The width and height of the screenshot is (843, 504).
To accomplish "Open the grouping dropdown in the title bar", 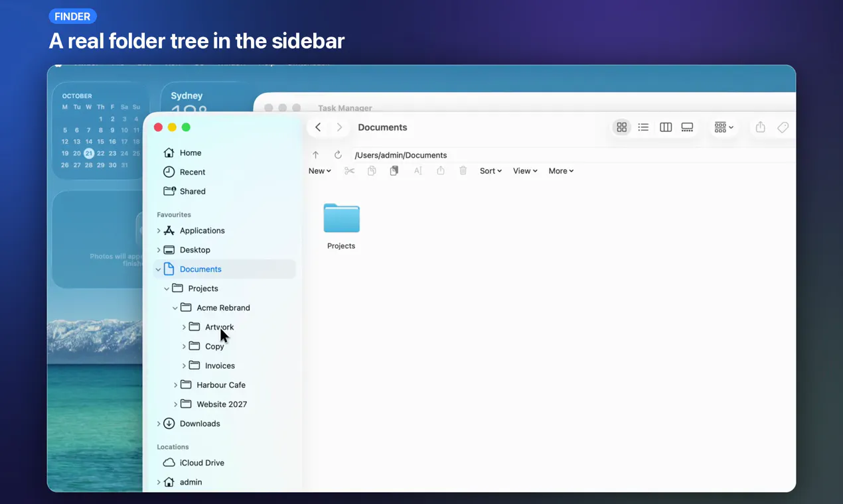I will click(x=724, y=127).
